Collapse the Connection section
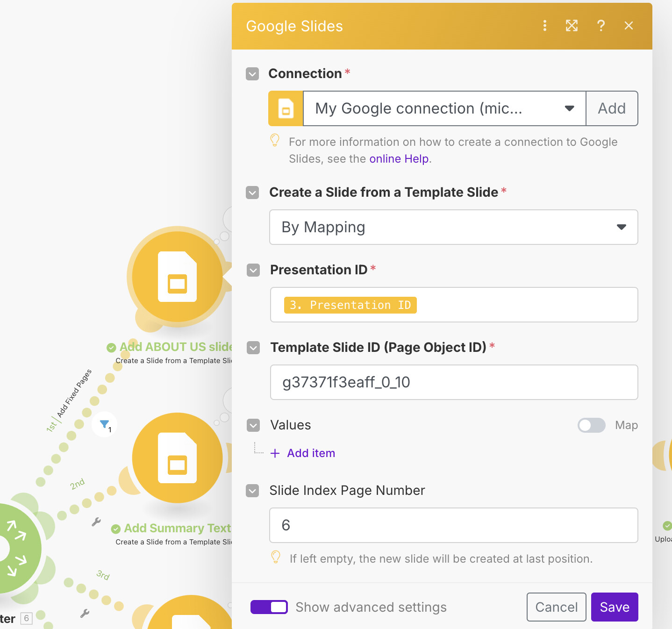 click(252, 74)
